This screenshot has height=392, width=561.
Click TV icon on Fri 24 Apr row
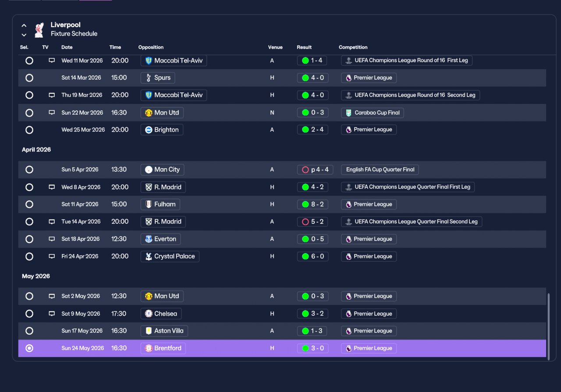52,256
